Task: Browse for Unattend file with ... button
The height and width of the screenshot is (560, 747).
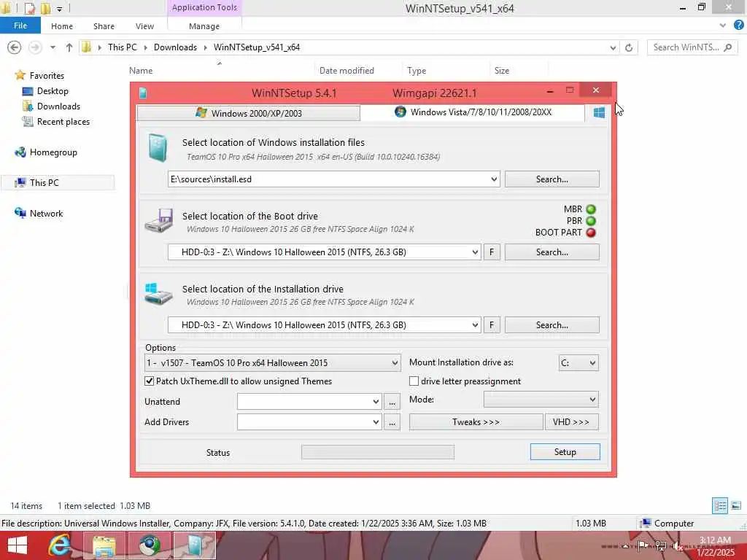Action: [x=392, y=402]
